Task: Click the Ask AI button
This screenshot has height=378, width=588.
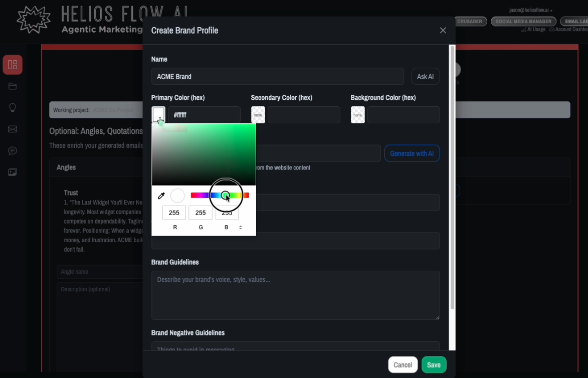Action: point(425,77)
